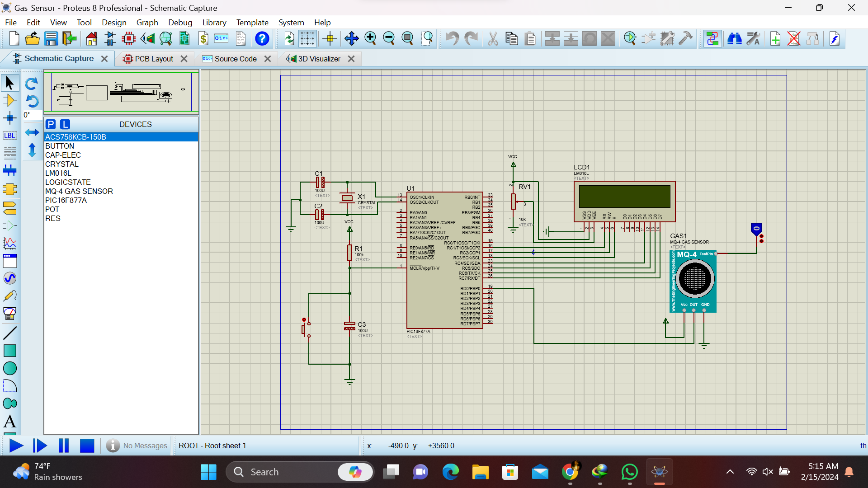Open the Help question mark icon
This screenshot has height=488, width=868.
[x=262, y=39]
